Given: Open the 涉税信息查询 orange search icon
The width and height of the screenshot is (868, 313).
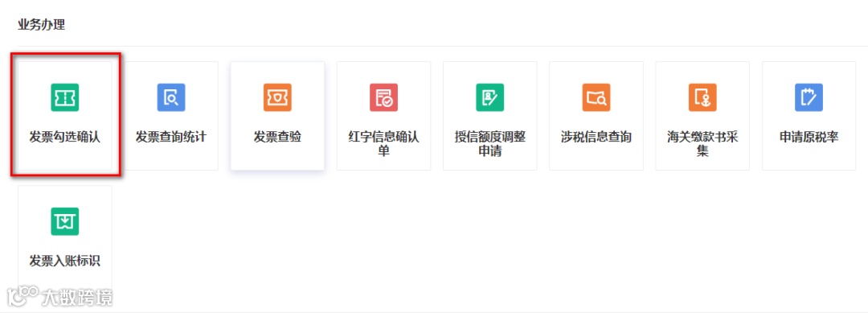Looking at the screenshot, I should pyautogui.click(x=596, y=97).
